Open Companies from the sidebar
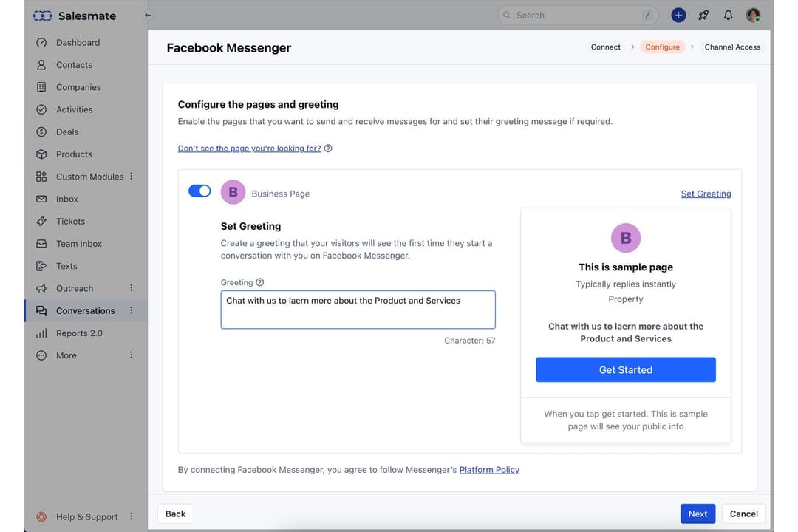 coord(78,88)
